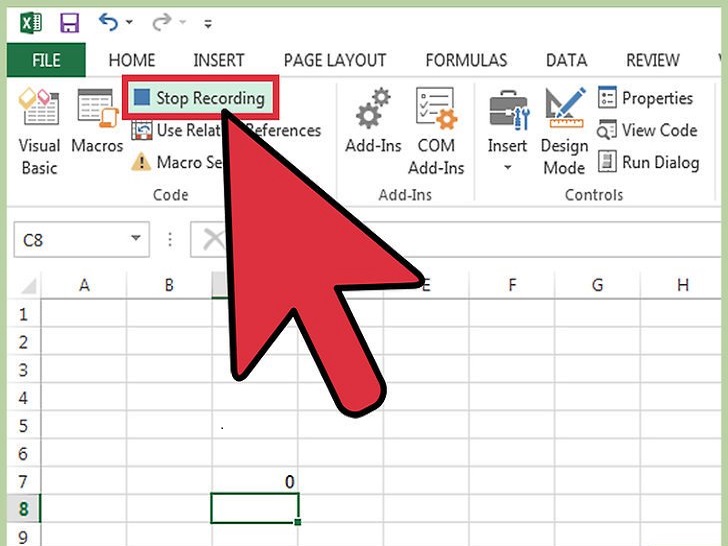Select row 2 header
This screenshot has height=546, width=728.
(x=23, y=342)
